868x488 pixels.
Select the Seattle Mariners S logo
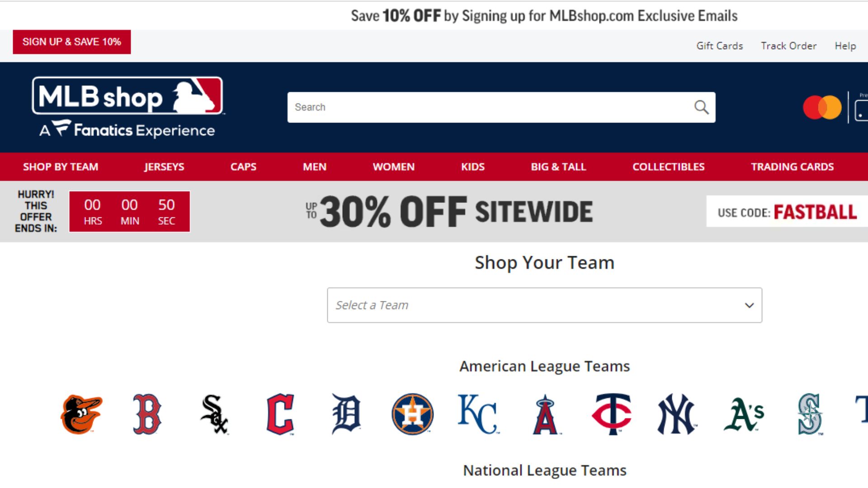click(810, 414)
